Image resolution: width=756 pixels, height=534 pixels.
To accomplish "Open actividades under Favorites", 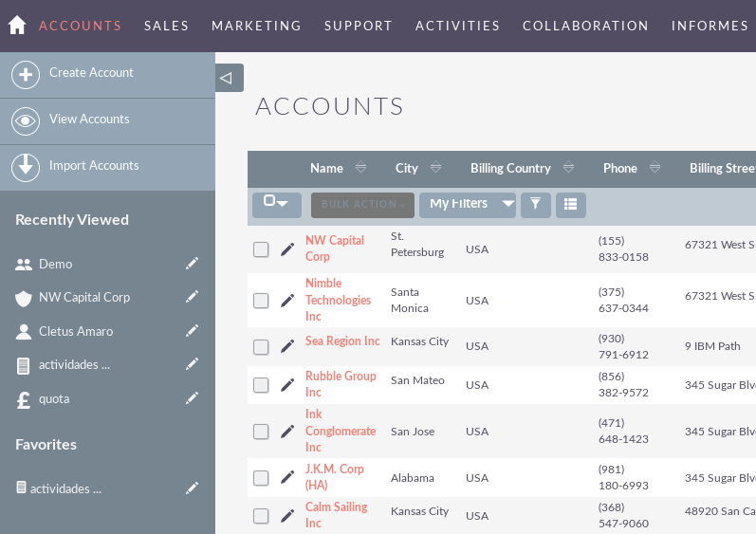I will [65, 488].
